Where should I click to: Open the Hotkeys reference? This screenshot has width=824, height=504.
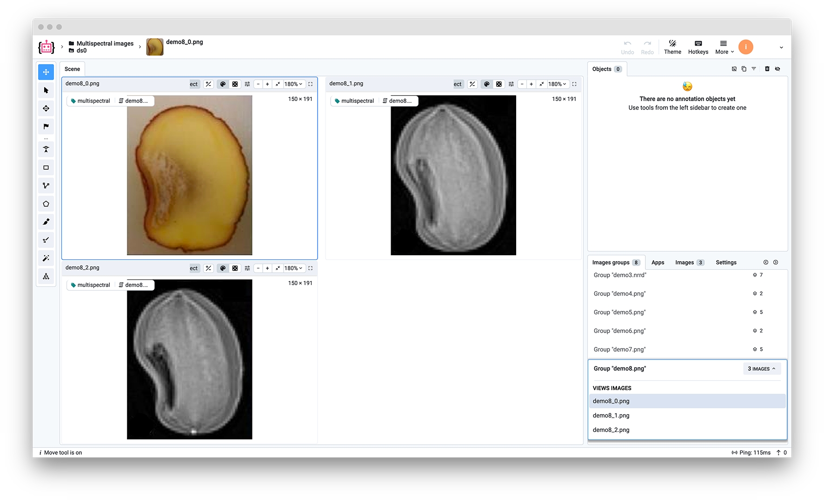698,47
